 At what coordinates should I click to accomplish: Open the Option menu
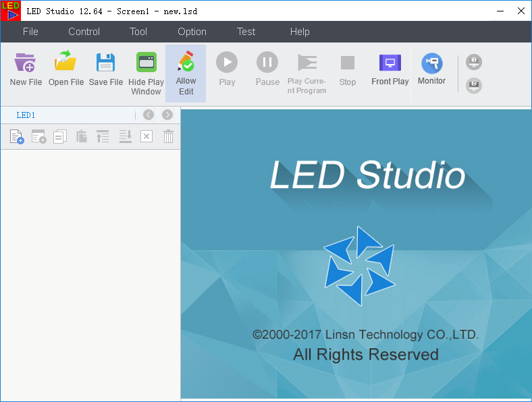click(192, 32)
